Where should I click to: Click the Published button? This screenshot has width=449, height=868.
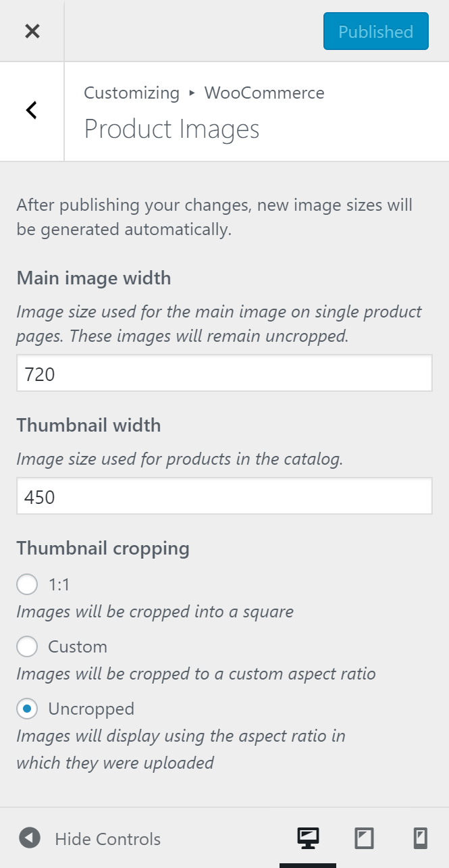376,31
